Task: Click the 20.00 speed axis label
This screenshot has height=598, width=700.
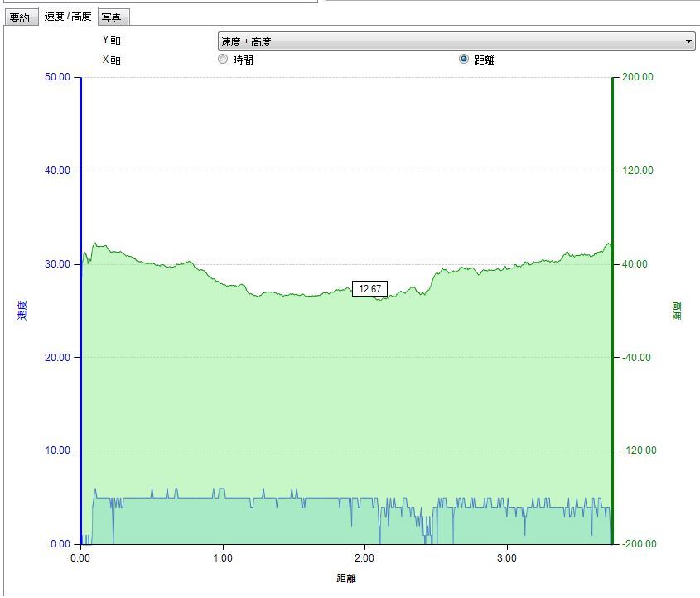Action: click(x=58, y=358)
